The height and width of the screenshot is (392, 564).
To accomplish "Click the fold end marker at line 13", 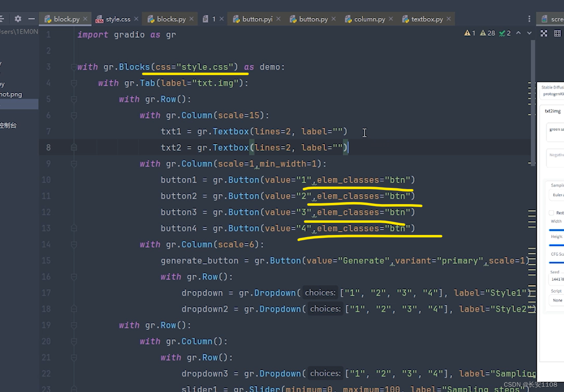I will click(x=74, y=228).
